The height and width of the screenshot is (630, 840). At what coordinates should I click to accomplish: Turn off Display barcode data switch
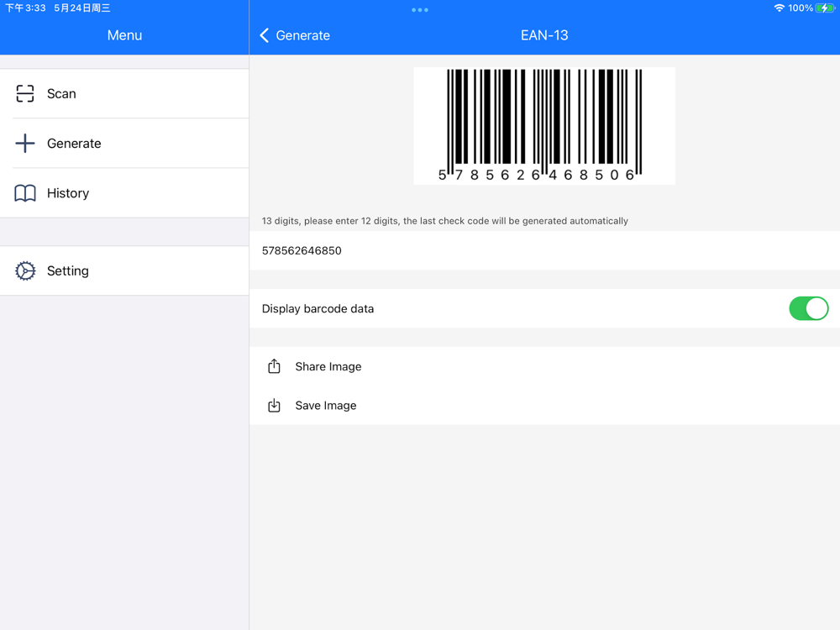(x=808, y=308)
